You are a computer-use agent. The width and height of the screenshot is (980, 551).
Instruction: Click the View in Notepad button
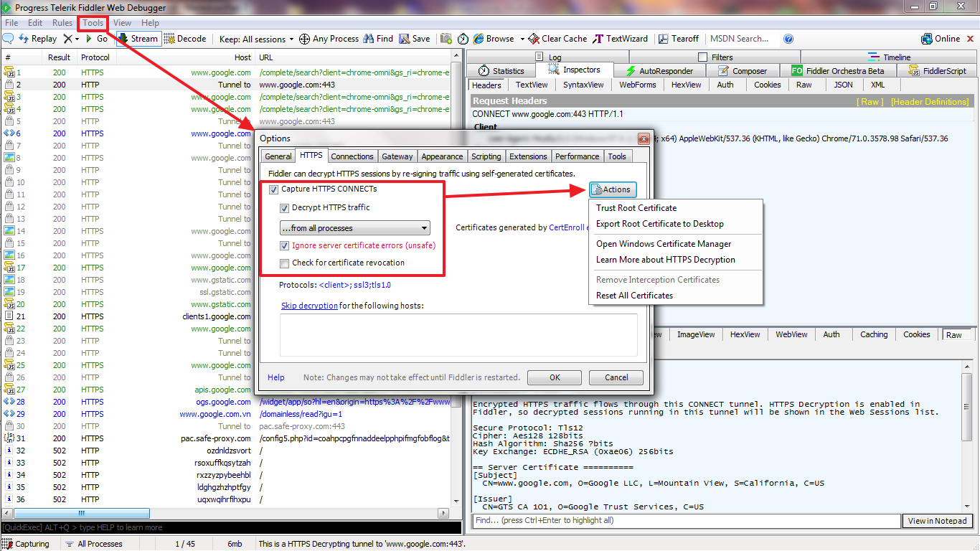pos(938,521)
